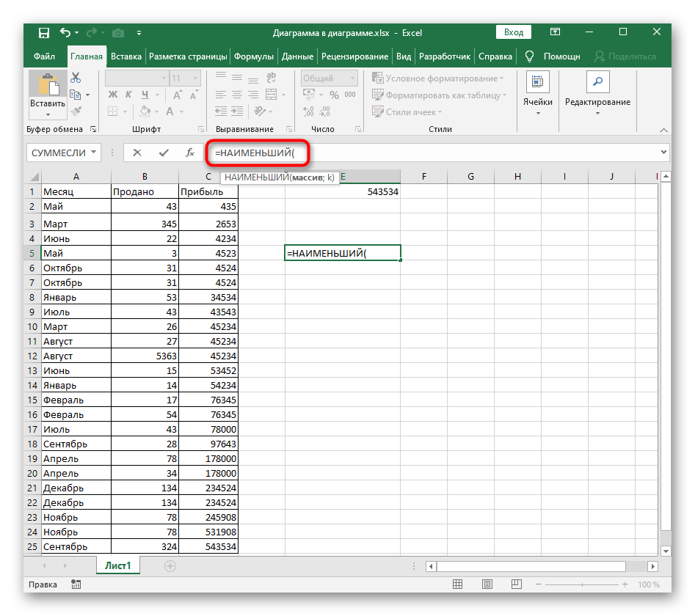Viewport: 695px width, 616px height.
Task: Open Разметка страницы tab
Action: tap(188, 56)
